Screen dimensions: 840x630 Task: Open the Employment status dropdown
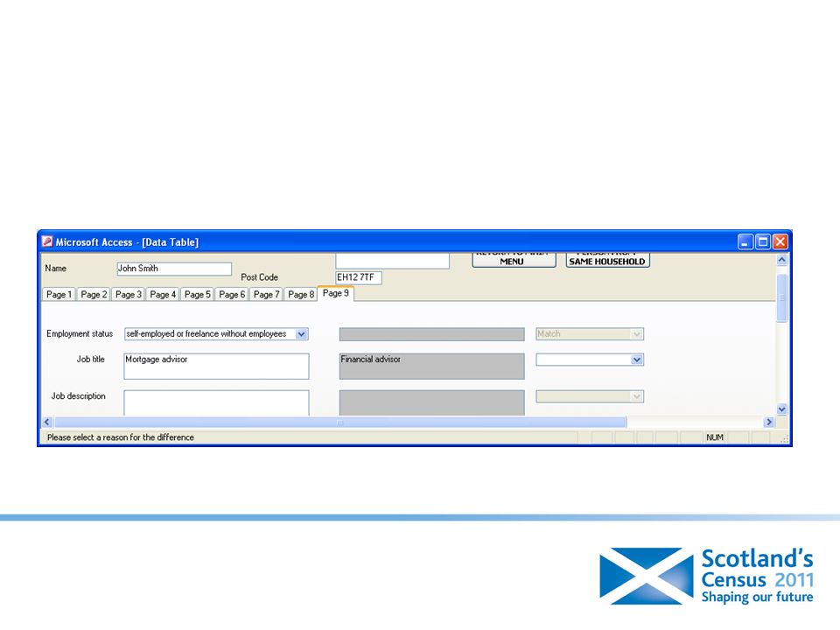pyautogui.click(x=302, y=333)
